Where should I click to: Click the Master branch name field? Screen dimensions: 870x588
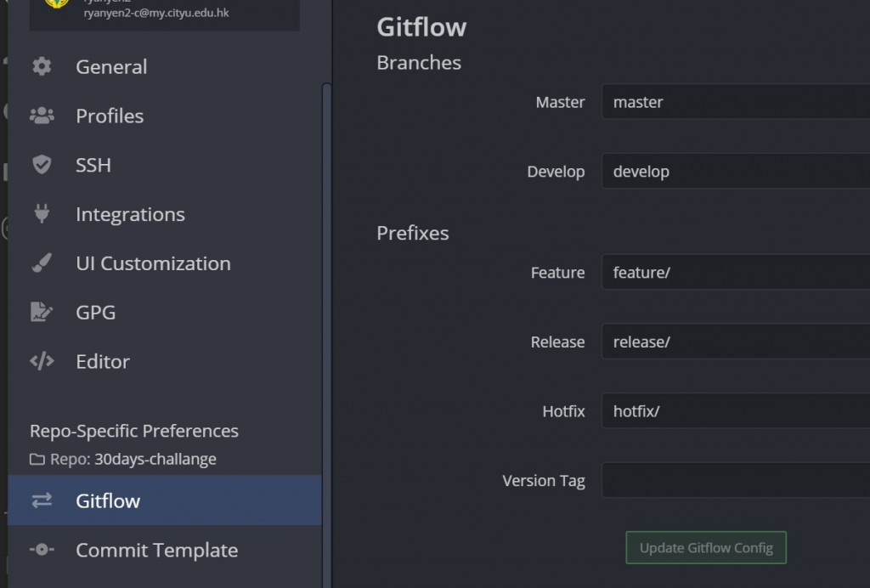pos(735,102)
